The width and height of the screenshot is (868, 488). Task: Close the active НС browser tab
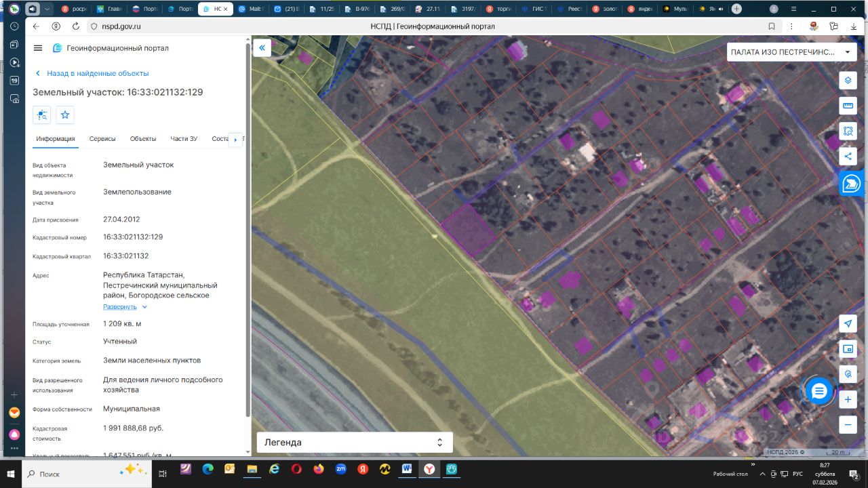(225, 9)
